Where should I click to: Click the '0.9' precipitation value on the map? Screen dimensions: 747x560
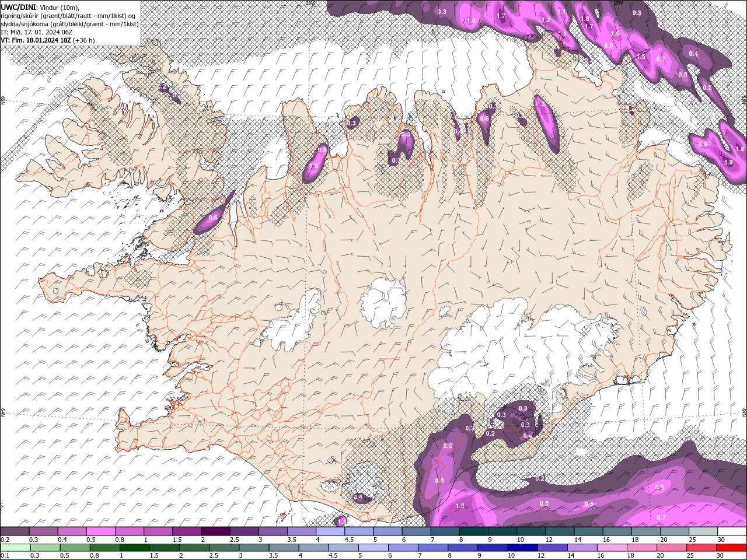click(x=703, y=144)
